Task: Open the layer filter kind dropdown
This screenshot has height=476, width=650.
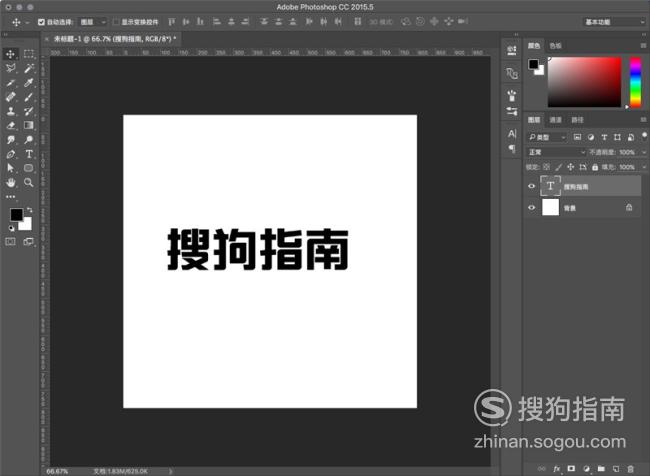Action: coord(547,137)
